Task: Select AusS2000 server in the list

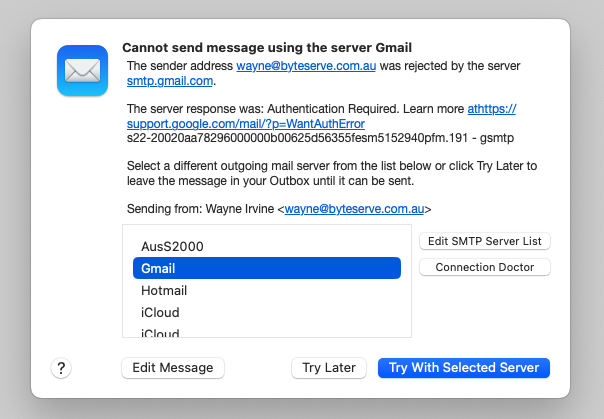Action: [267, 246]
